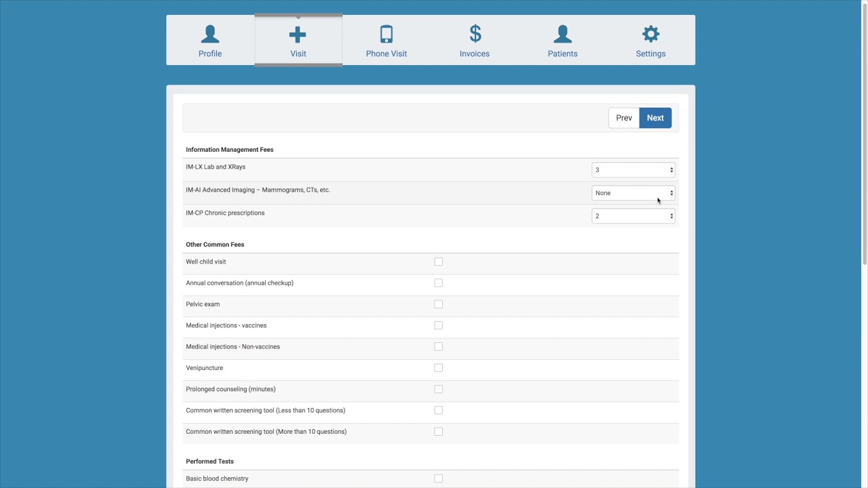Tick Annual conversation checkbox
Viewport: 868px width, 488px height.
(x=439, y=283)
